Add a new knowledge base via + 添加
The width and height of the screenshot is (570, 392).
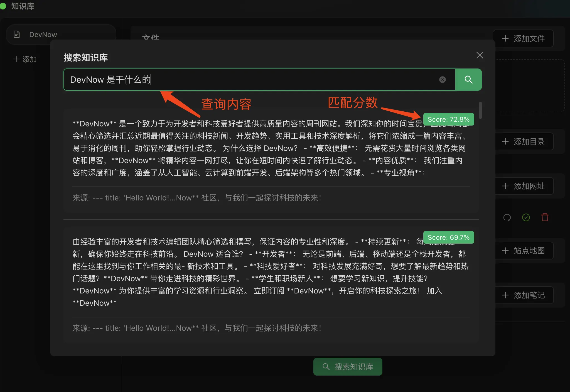(25, 59)
